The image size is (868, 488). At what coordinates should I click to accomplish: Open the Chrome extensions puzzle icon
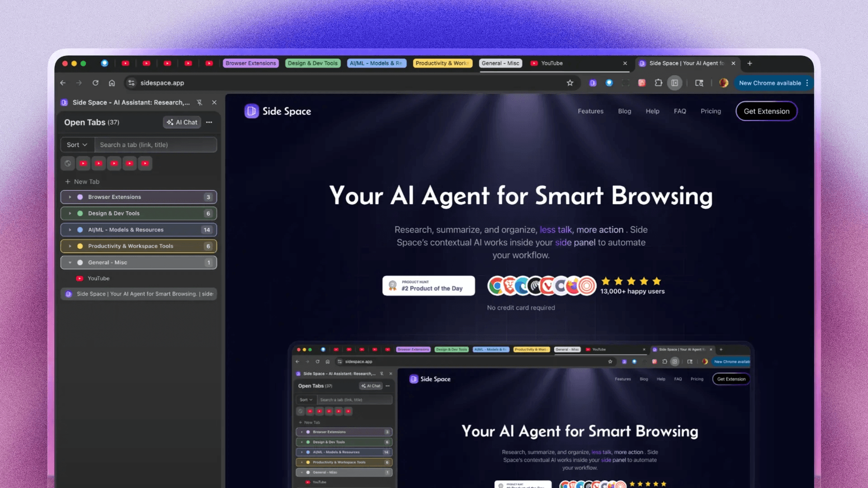658,83
